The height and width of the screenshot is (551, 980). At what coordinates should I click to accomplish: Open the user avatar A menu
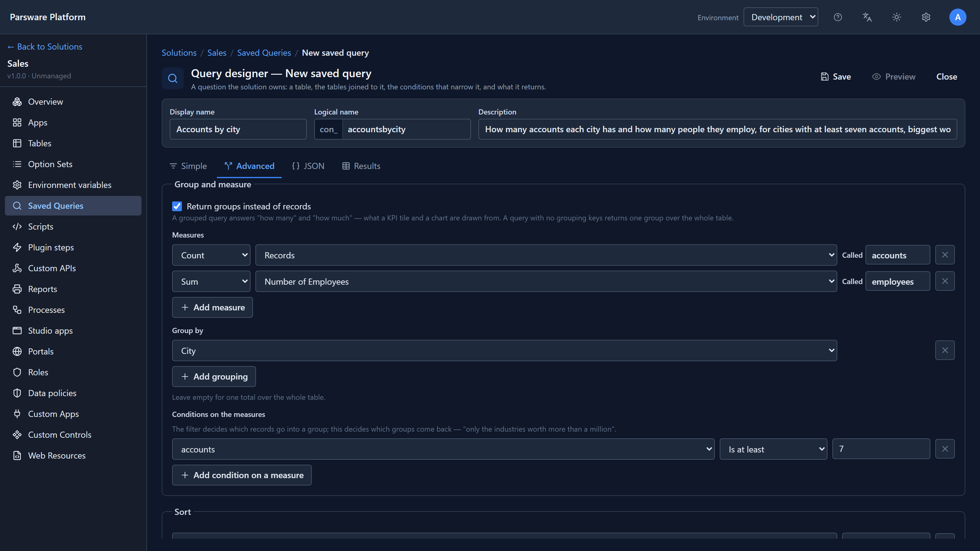coord(958,17)
